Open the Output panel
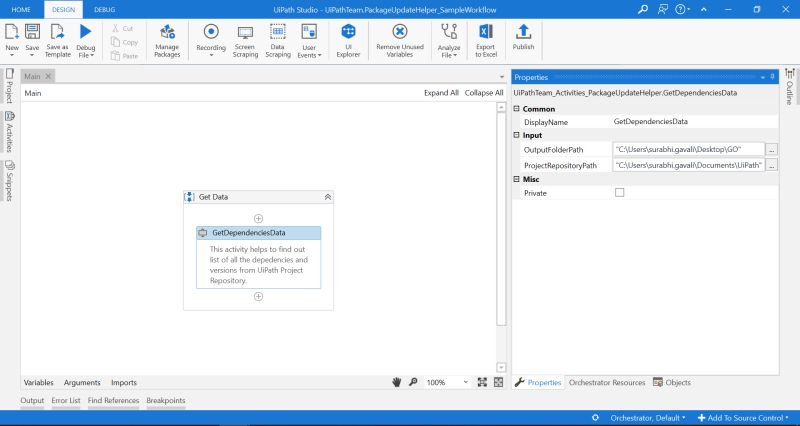This screenshot has width=800, height=426. pyautogui.click(x=32, y=400)
